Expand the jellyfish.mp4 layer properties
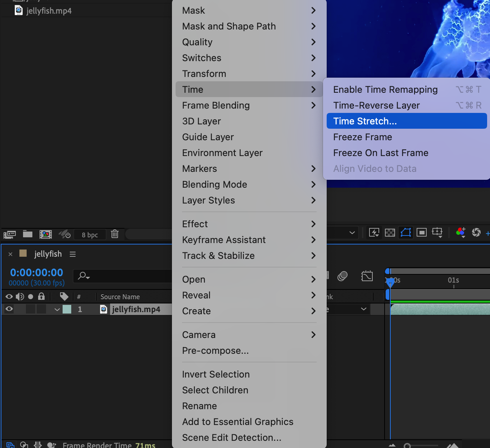This screenshot has height=448, width=490. [57, 310]
